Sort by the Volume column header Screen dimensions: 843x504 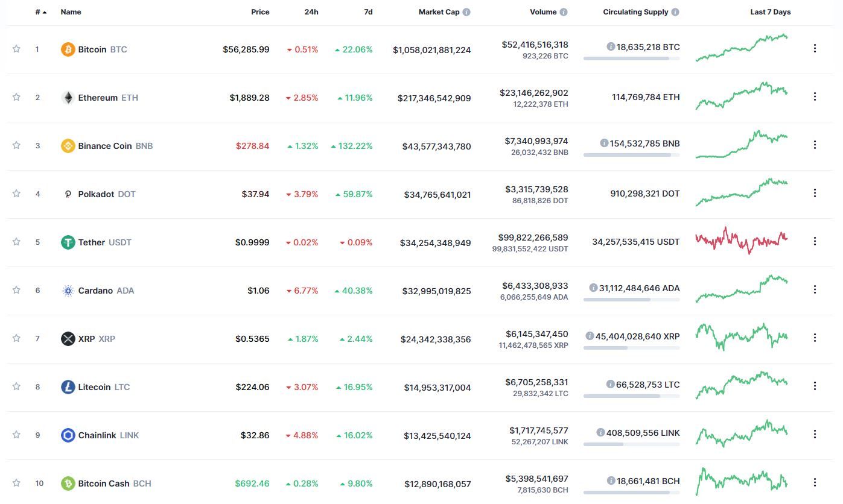click(x=543, y=12)
